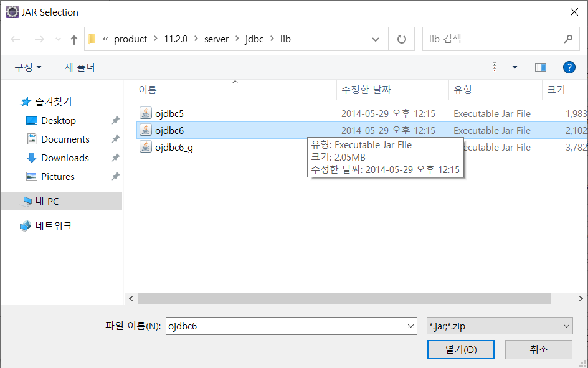588x368 pixels.
Task: Select the ojdbc6 file
Action: click(169, 130)
